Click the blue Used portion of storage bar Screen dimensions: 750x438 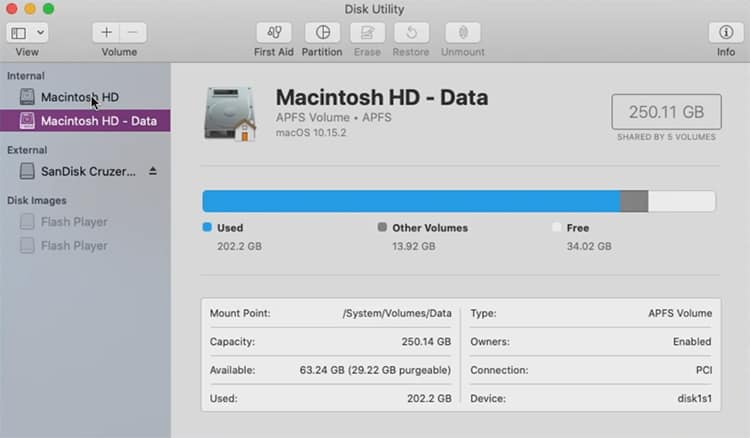click(411, 201)
